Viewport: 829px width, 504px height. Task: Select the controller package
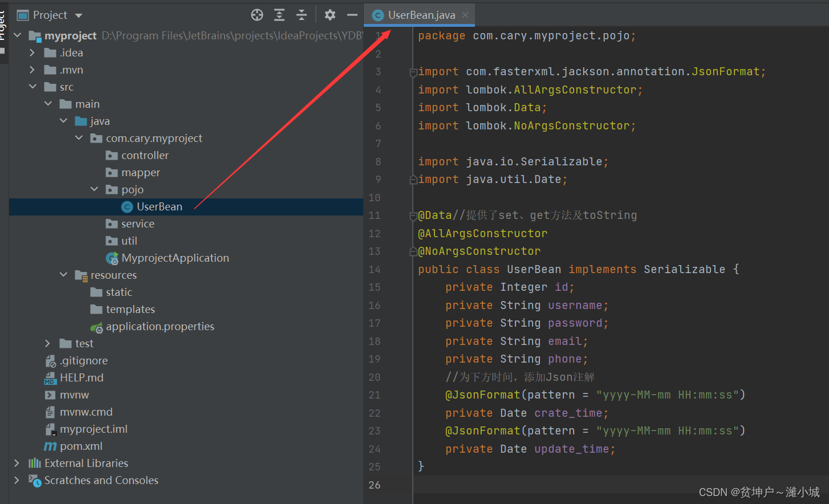pyautogui.click(x=145, y=155)
